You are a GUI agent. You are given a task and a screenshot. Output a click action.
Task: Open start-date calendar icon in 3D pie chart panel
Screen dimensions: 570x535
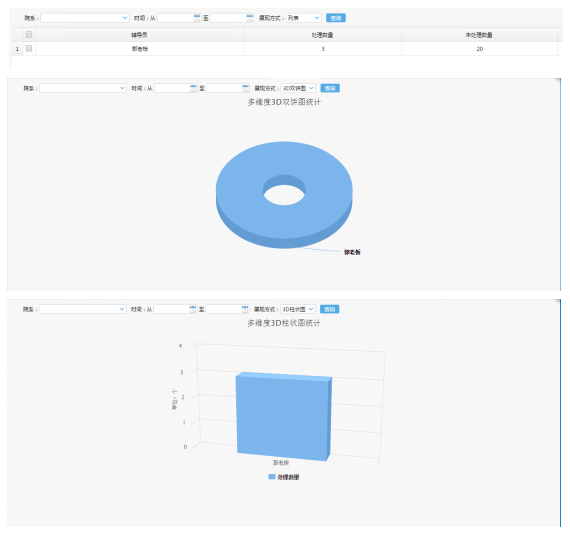pos(193,88)
